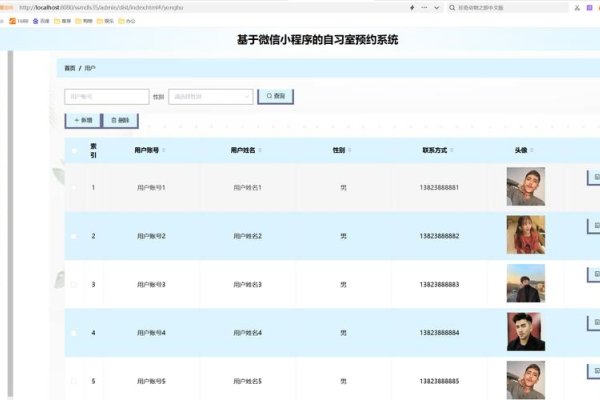Open the 娱乐 bookmark folder
Screen dimensions: 600x400
(106, 21)
